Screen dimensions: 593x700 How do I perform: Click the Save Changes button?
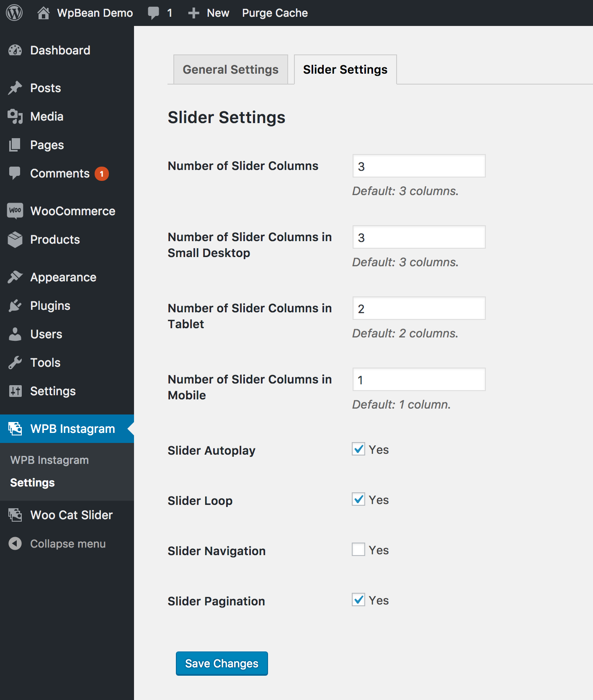click(x=222, y=664)
